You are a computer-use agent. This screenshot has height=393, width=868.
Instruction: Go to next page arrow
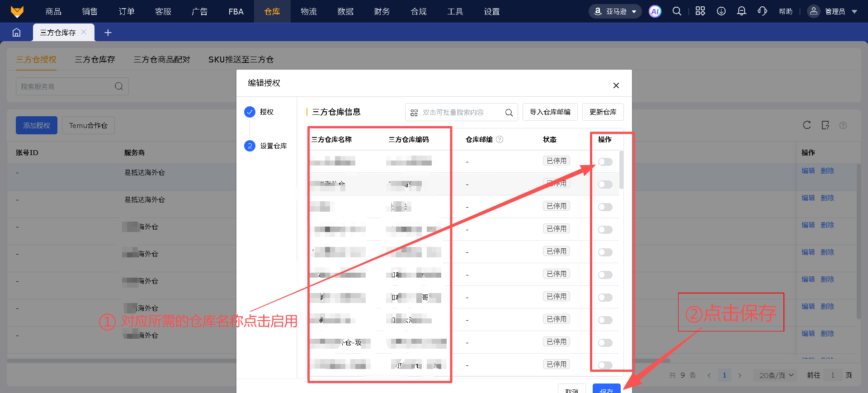740,375
